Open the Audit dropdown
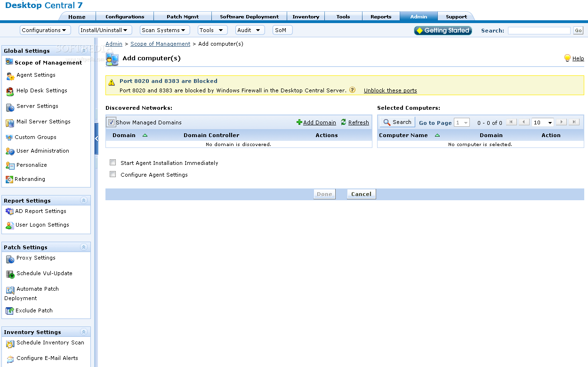 250,30
